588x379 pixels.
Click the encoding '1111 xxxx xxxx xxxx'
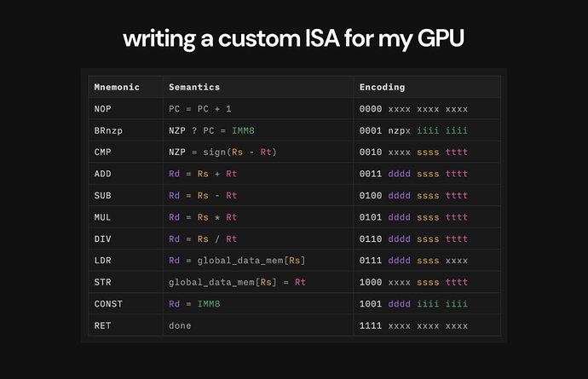(413, 325)
